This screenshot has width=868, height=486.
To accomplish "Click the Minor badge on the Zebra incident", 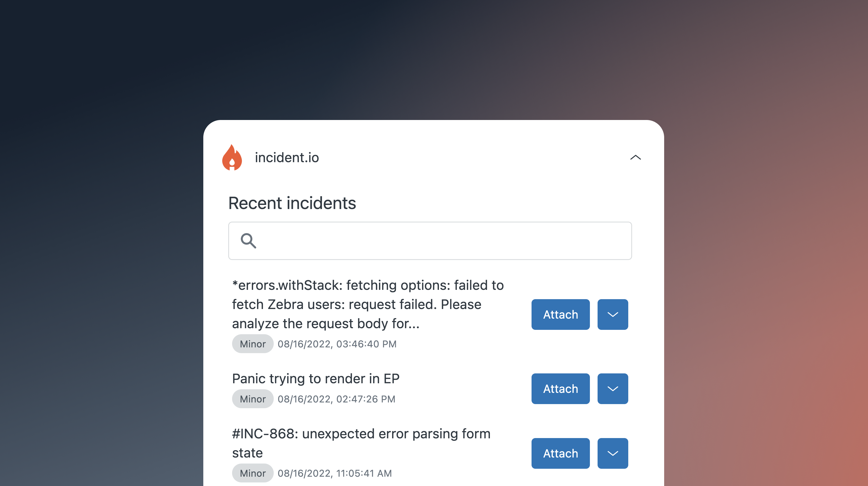I will [253, 344].
